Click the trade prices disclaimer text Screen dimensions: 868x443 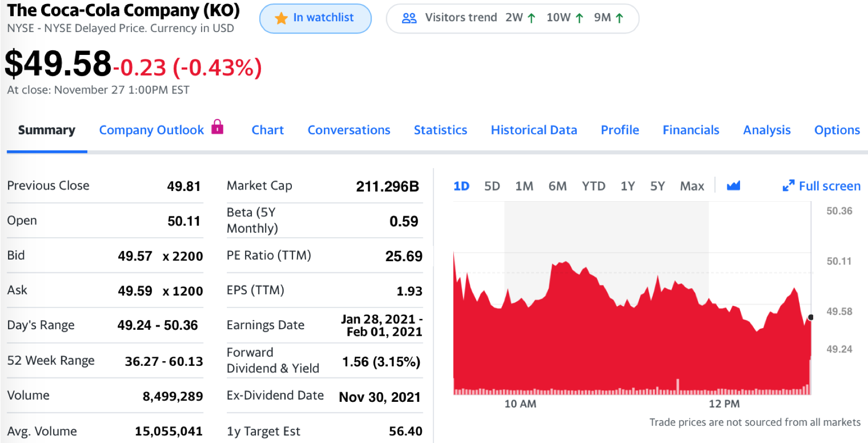(755, 422)
